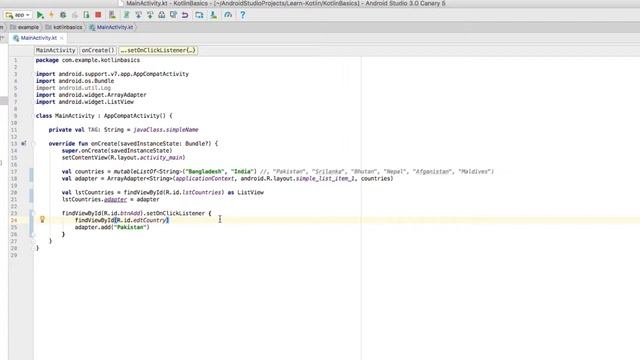The height and width of the screenshot is (360, 640).
Task: Click the class MainActivity declaration
Action: [104, 116]
